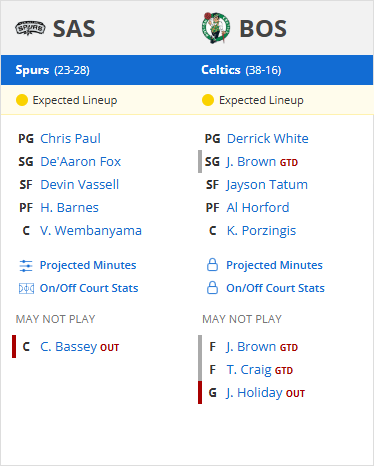
Task: Open Chris Paul's player page
Action: point(70,139)
